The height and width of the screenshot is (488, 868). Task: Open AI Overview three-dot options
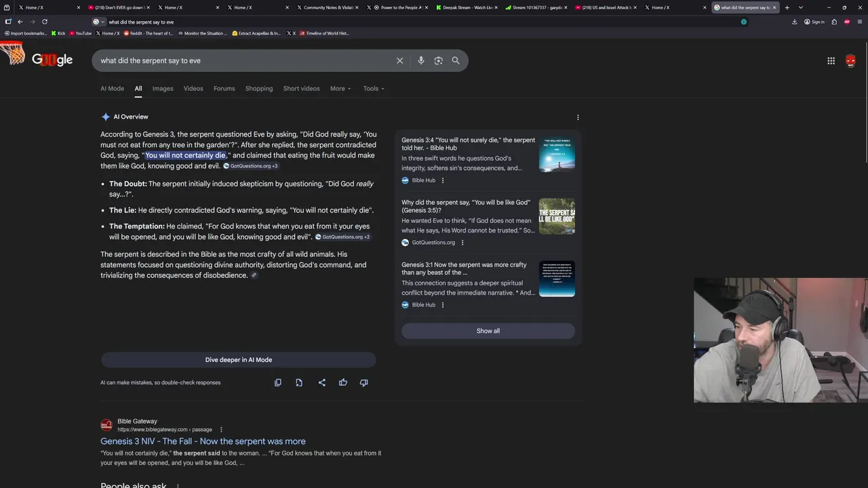click(x=578, y=117)
